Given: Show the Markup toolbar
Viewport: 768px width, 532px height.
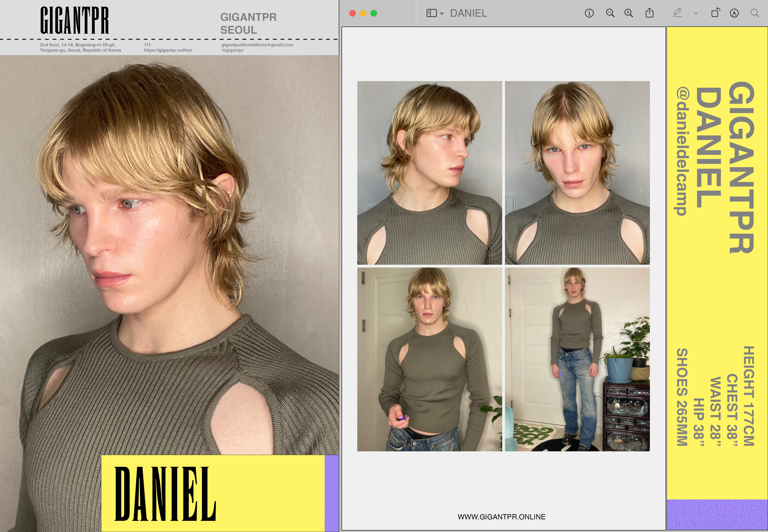Looking at the screenshot, I should coord(734,13).
